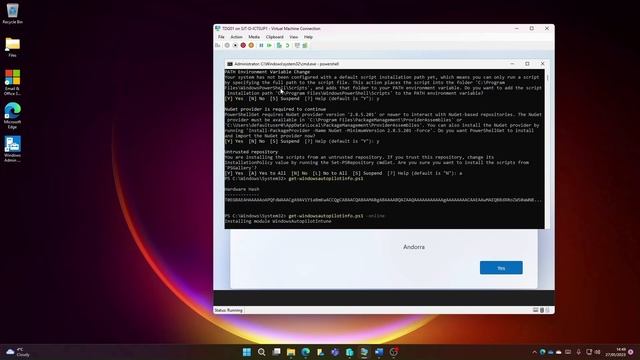Click the Enhanced Session toolbar icon

click(x=297, y=45)
